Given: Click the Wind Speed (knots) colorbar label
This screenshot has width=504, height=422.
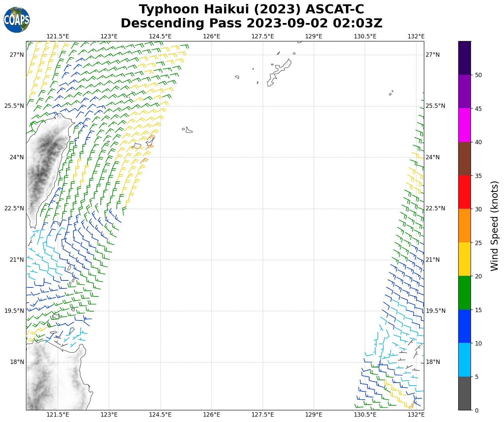Looking at the screenshot, I should 494,226.
